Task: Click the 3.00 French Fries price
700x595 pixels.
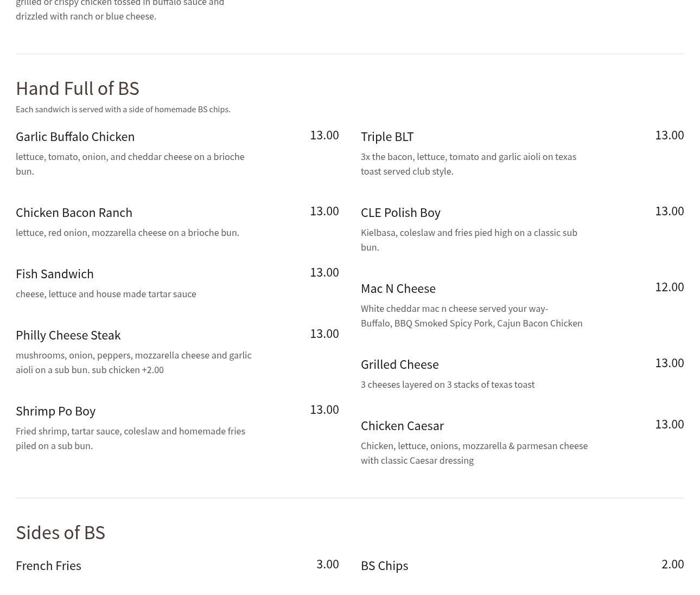Action: pos(327,564)
